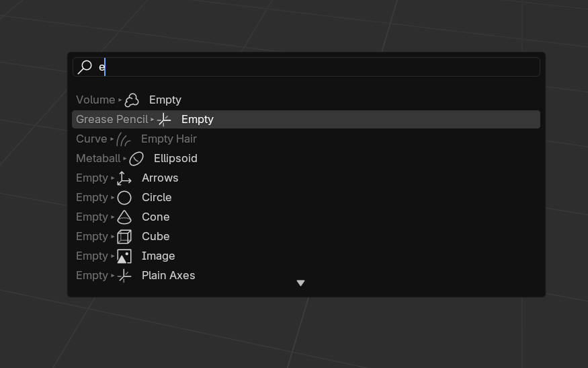Click the Empty Cube icon
Viewport: 588px width, 368px height.
(124, 237)
